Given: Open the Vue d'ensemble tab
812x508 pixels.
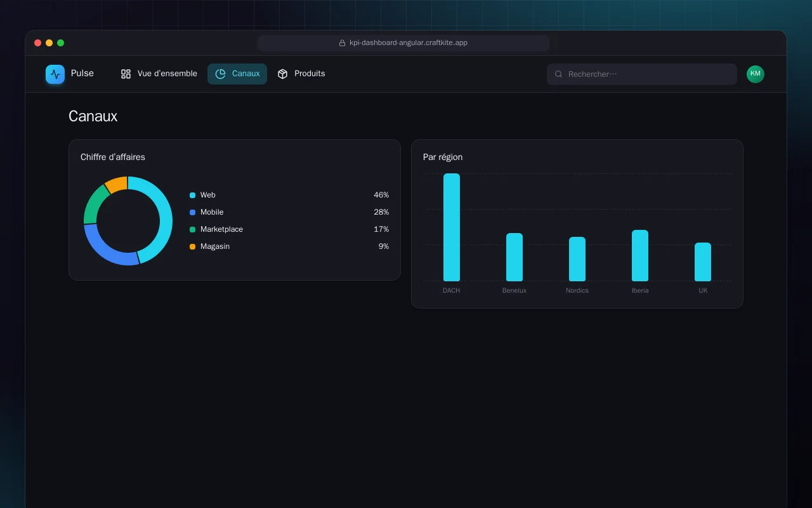Looking at the screenshot, I should click(159, 74).
